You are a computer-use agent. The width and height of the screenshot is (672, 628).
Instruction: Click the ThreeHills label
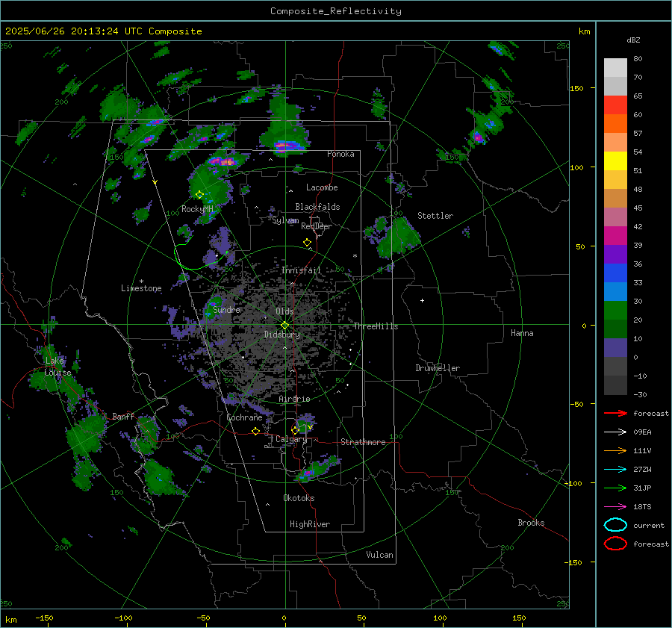tap(376, 326)
